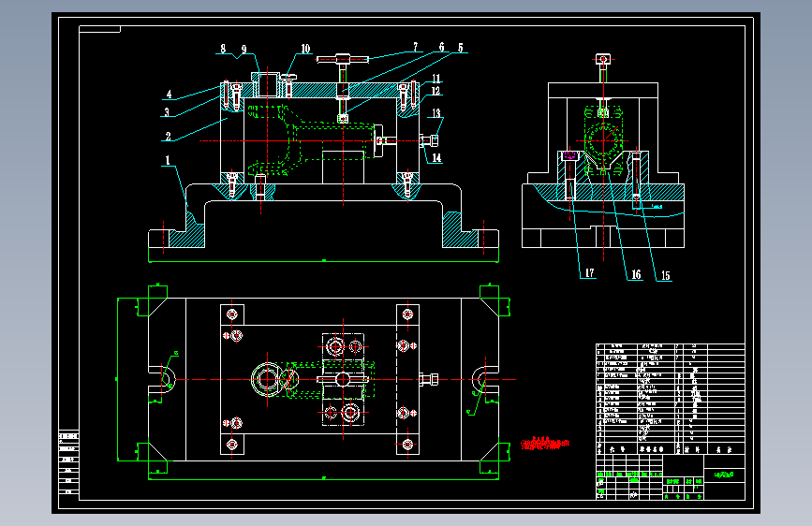Select balloon label 15 under side view

tap(666, 276)
